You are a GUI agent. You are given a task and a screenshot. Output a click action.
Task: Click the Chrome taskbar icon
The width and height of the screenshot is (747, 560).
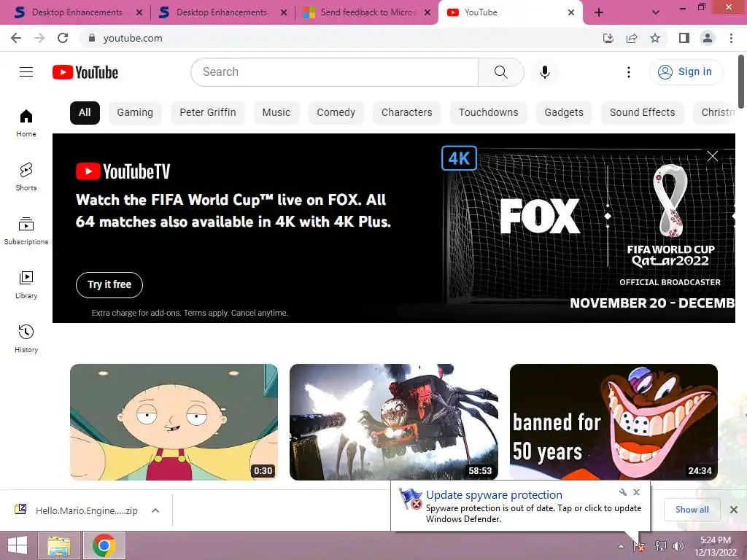click(x=104, y=545)
